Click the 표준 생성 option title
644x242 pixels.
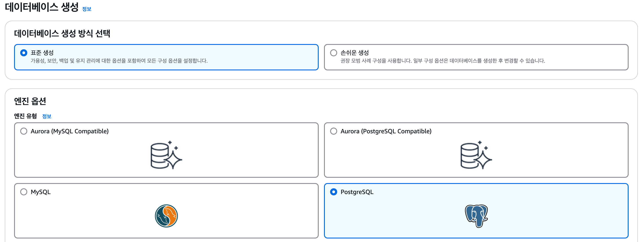42,53
